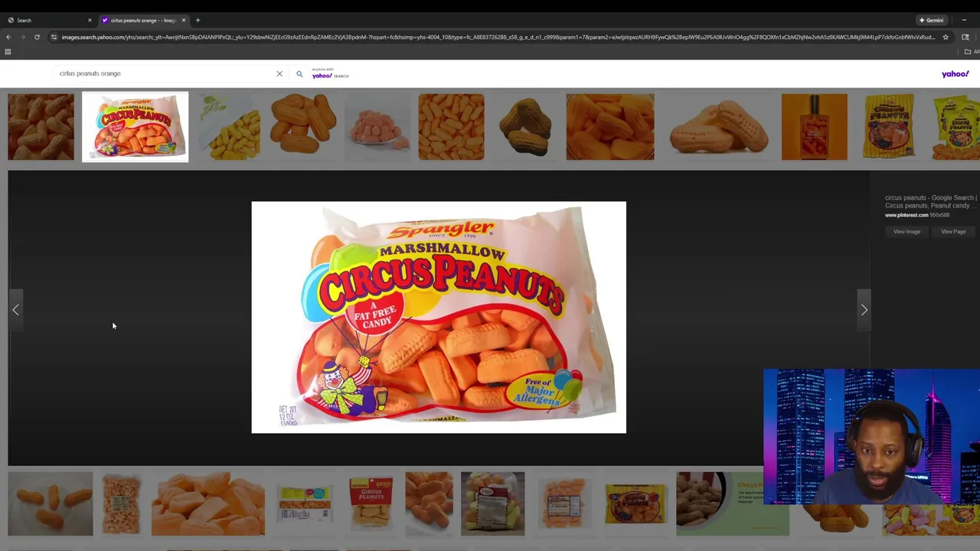Switch to the 'Search' tab
The height and width of the screenshot is (551, 980).
tap(47, 20)
